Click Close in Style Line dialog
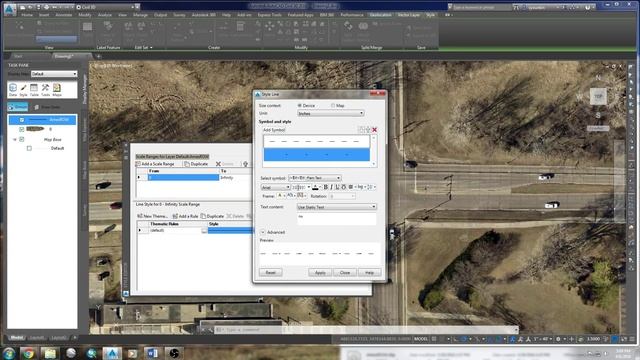640x360 pixels. [x=345, y=272]
